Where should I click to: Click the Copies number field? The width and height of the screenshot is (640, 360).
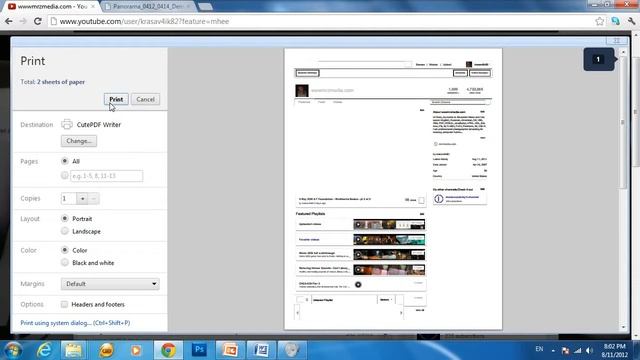69,198
